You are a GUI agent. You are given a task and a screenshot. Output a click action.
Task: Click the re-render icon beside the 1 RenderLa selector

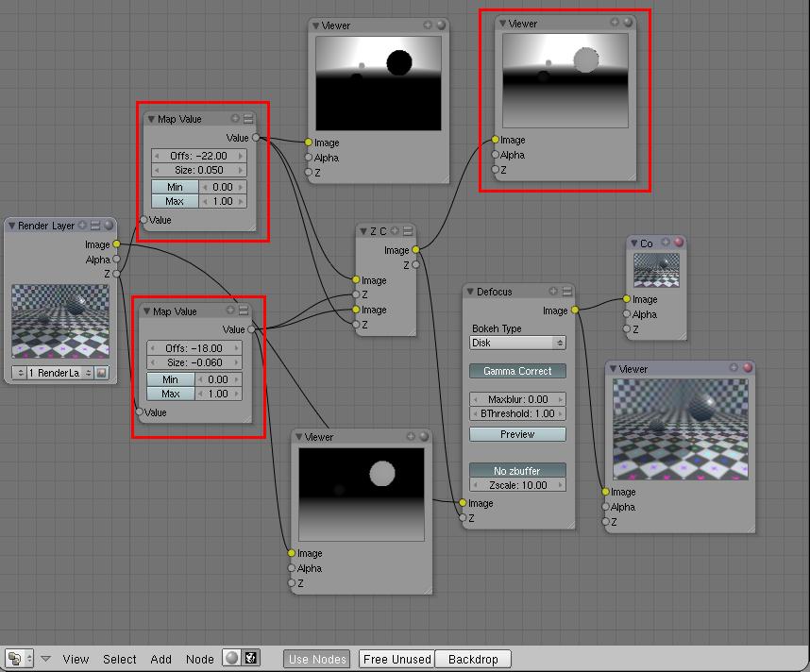102,373
